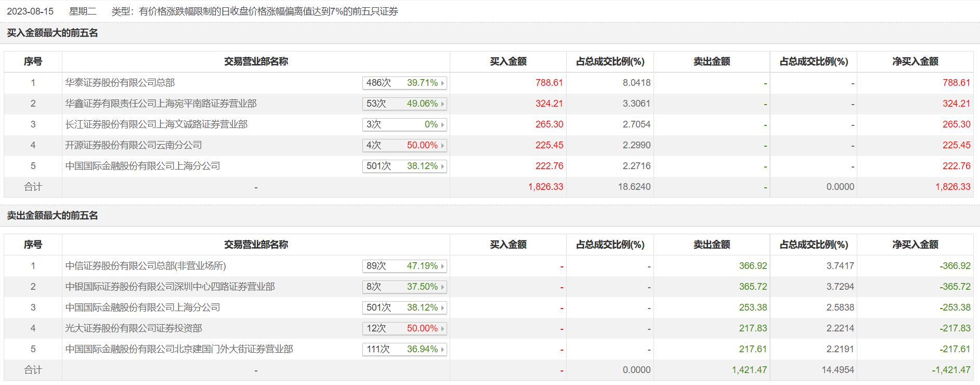Screen dimensions: 980x385
Task: Click 净买入金额 header in the sell table
Action: click(x=915, y=245)
